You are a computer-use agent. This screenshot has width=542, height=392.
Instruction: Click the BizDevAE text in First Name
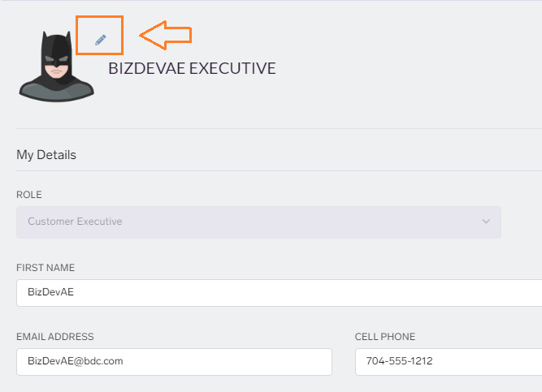point(51,292)
